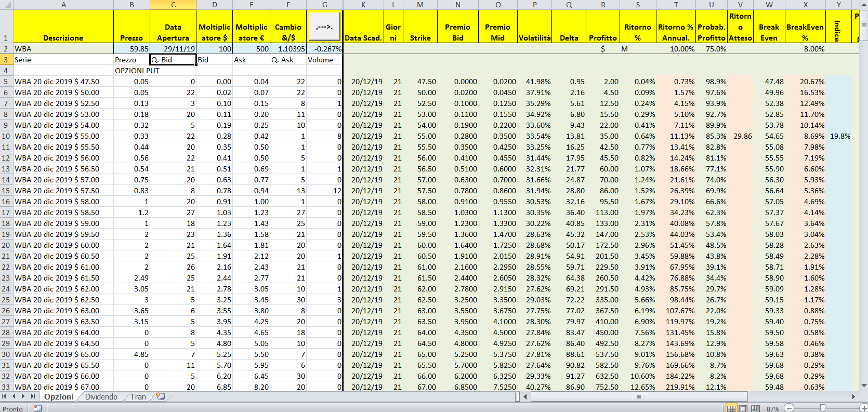Switch to the Dividendo sheet tab

[101, 396]
